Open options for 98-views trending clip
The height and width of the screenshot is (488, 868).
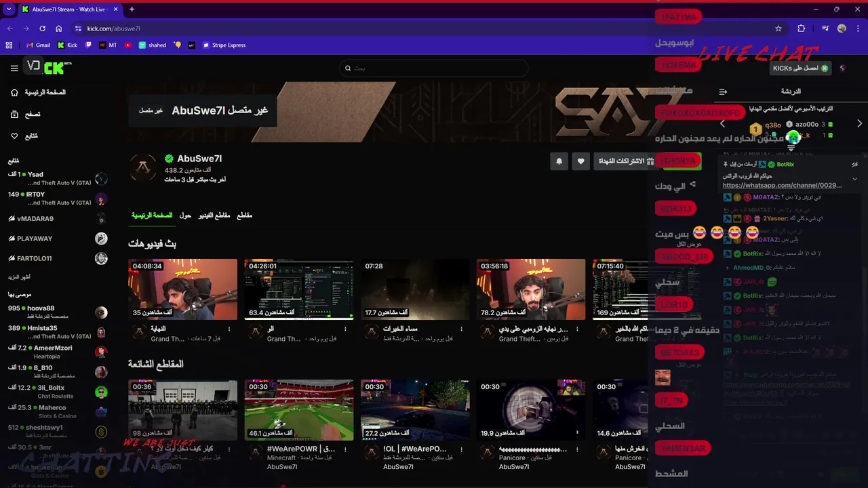[x=229, y=449]
